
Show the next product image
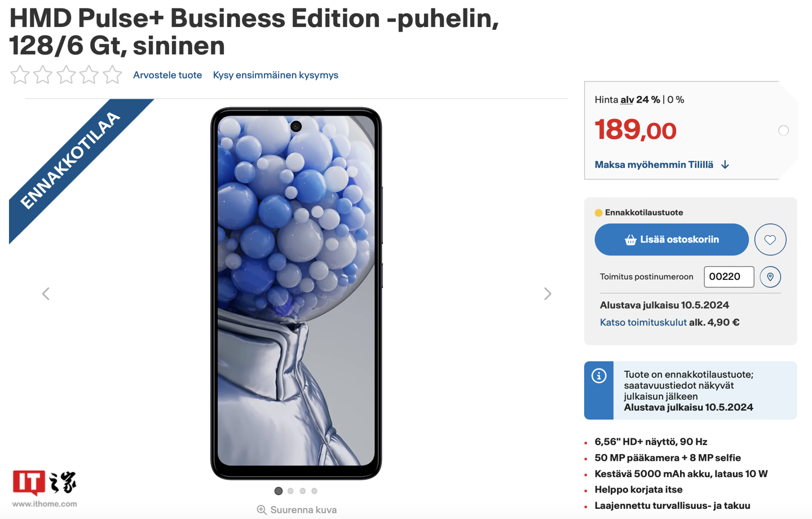(548, 294)
